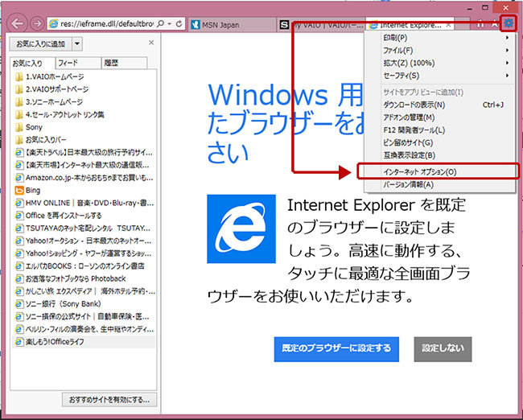This screenshot has height=420, width=523.
Task: Open the HMV ONLINE favorite
Action: click(x=84, y=203)
